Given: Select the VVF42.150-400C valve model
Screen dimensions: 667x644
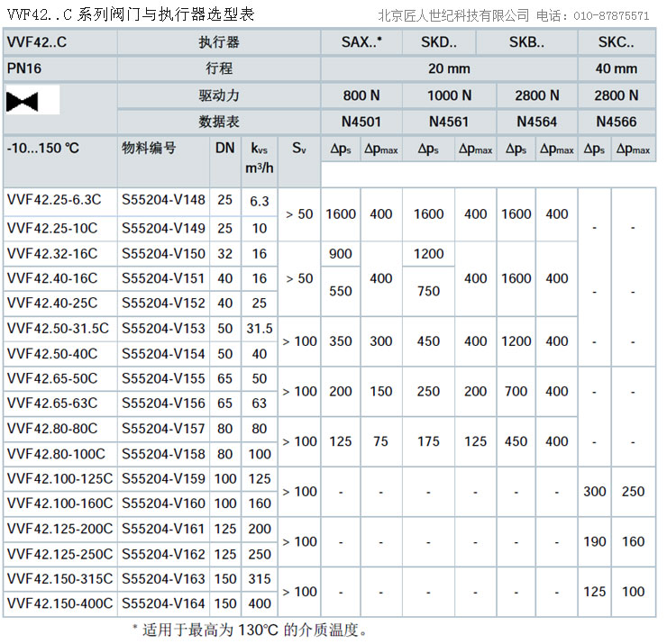Looking at the screenshot, I should 60,603.
